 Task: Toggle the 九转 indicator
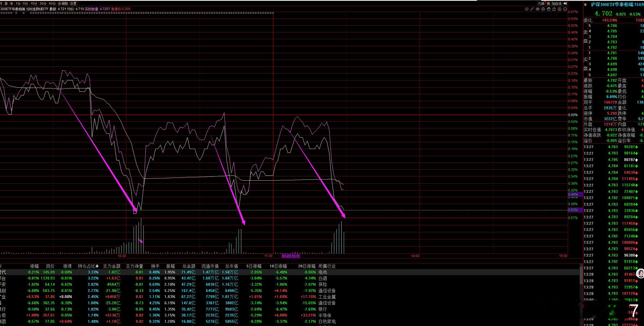[x=541, y=4]
